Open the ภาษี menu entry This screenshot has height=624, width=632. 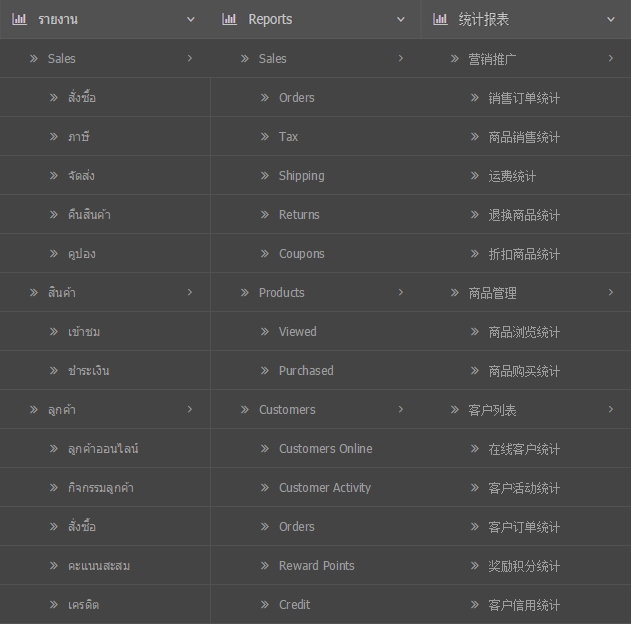pos(80,137)
